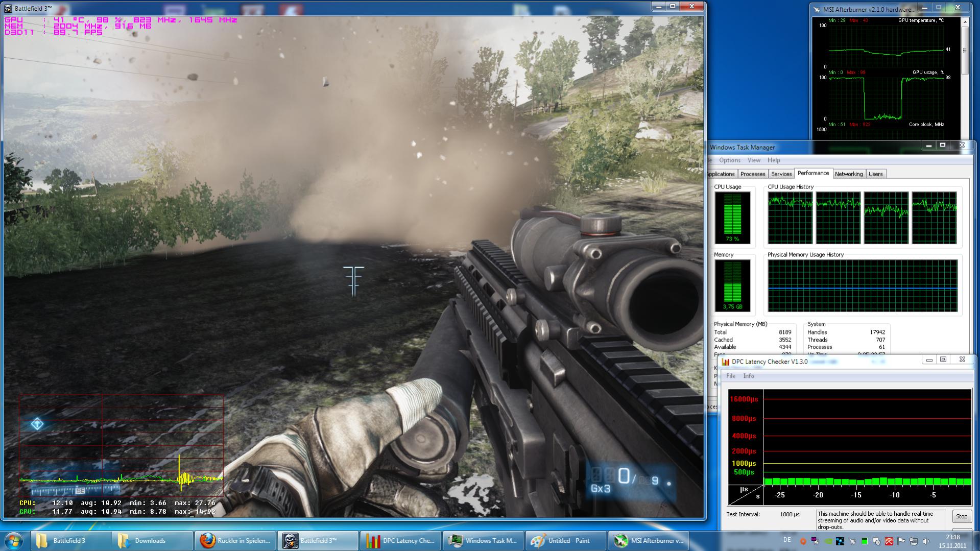Click scrollbar up arrow in MSI Afterburner
Image resolution: width=980 pixels, height=551 pixels.
pyautogui.click(x=965, y=22)
